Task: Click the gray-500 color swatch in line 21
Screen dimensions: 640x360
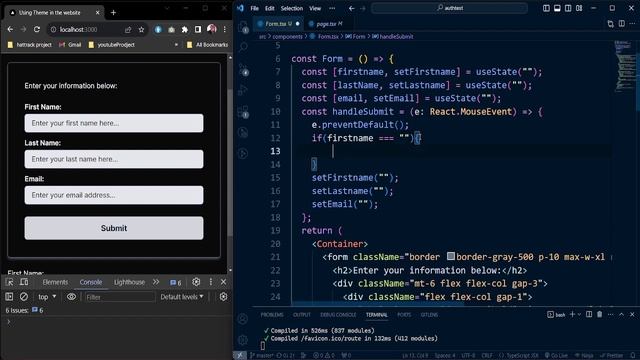Action: (451, 256)
